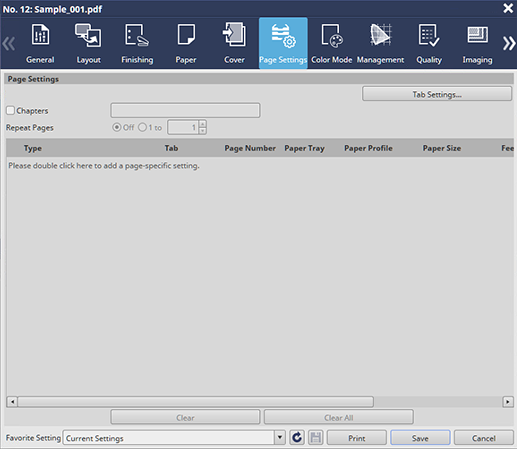Click the Clear button

coord(185,417)
